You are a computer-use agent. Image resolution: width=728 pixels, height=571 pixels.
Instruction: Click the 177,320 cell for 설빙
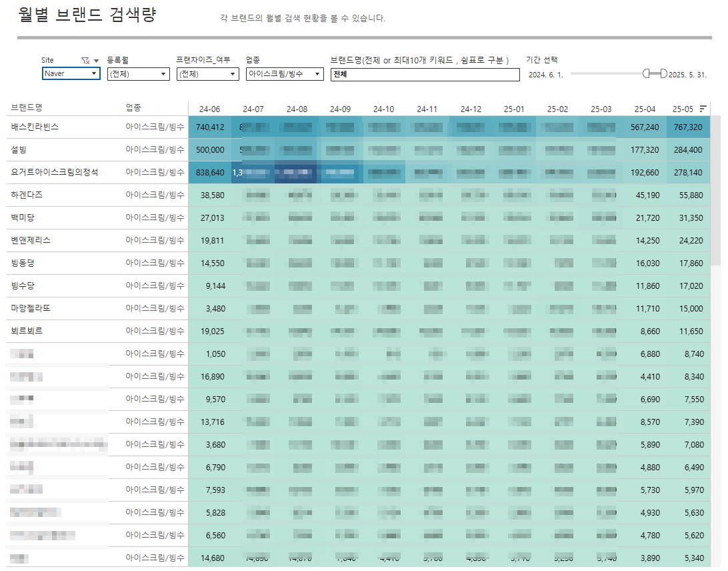645,149
